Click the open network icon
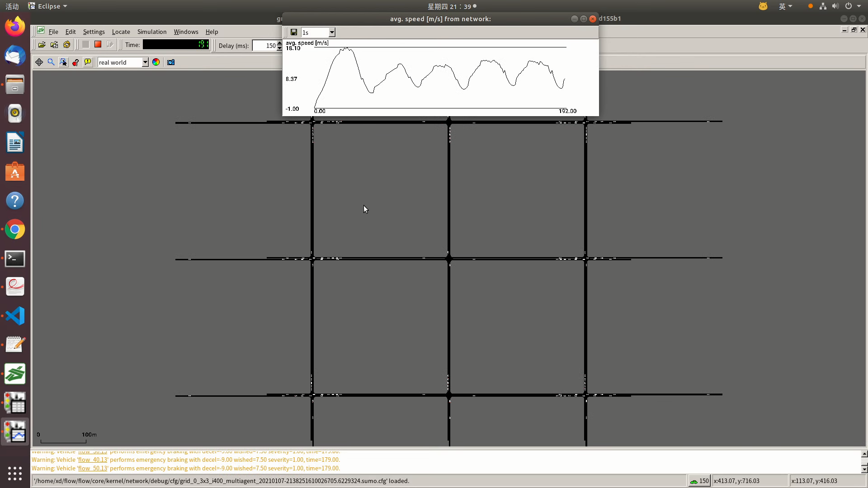868x488 pixels. (54, 45)
